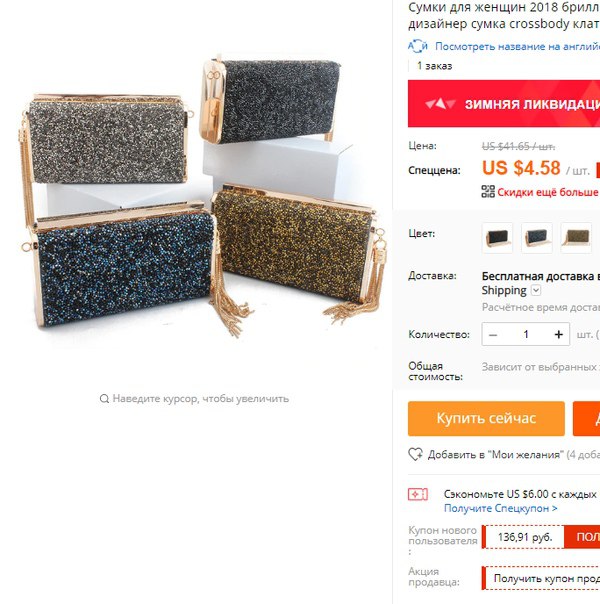
Task: Select the blue clutch color swatch
Action: click(x=537, y=238)
